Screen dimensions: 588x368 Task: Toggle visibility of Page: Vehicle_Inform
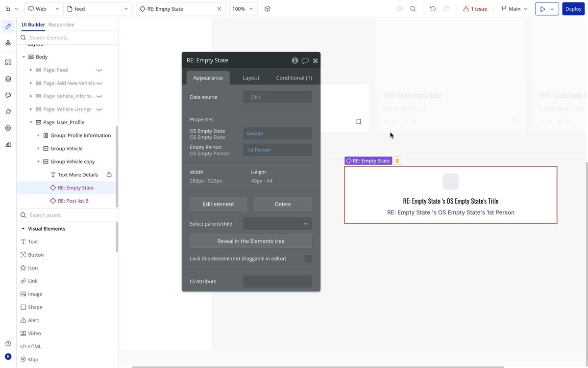pos(99,96)
